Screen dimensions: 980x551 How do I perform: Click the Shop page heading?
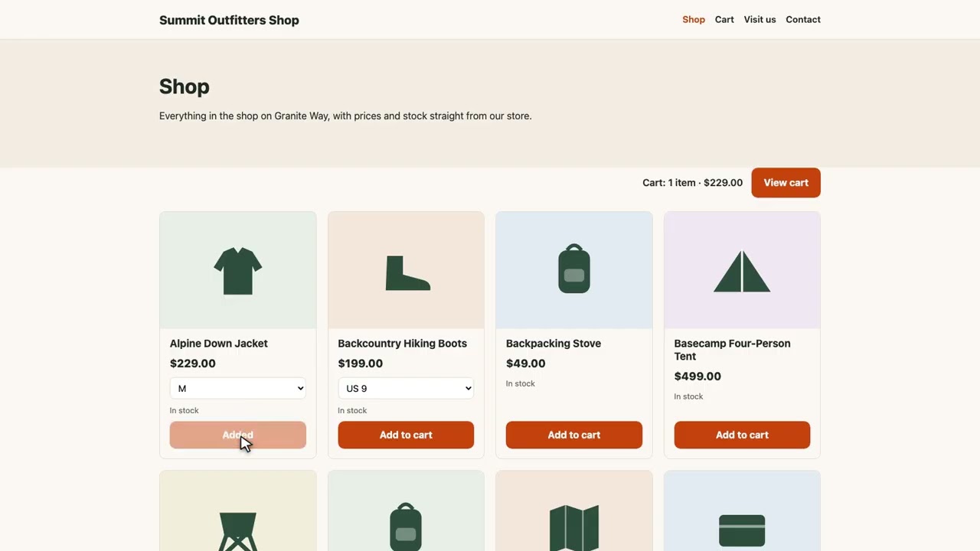[x=185, y=86]
